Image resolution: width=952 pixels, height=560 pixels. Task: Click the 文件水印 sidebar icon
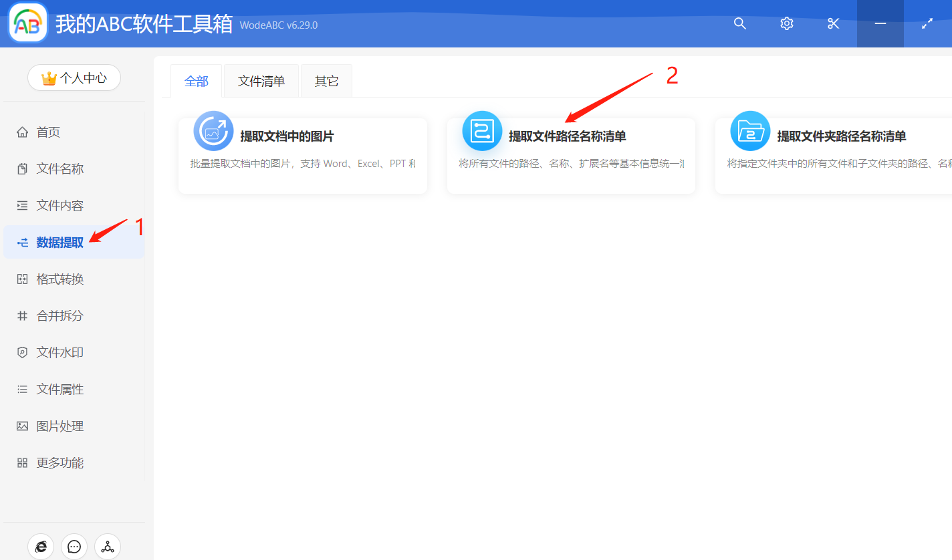(22, 352)
